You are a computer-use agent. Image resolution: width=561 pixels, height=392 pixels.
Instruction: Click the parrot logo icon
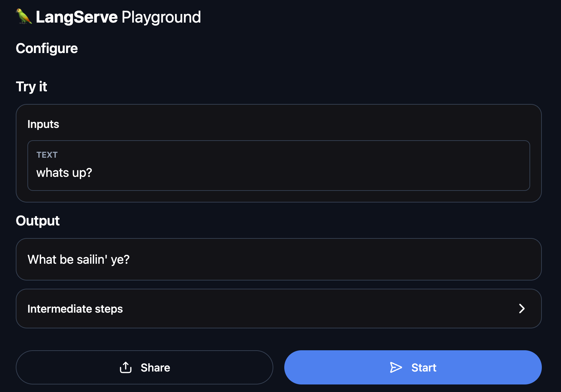(24, 16)
